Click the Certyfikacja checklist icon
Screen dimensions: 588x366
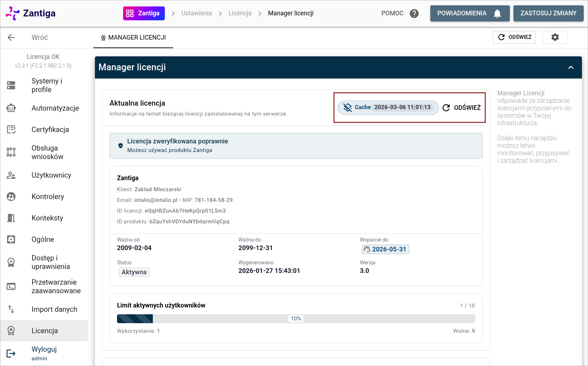pos(11,129)
